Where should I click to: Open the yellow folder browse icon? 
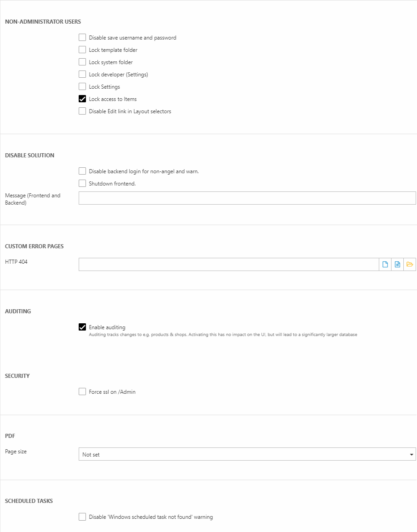click(x=410, y=265)
